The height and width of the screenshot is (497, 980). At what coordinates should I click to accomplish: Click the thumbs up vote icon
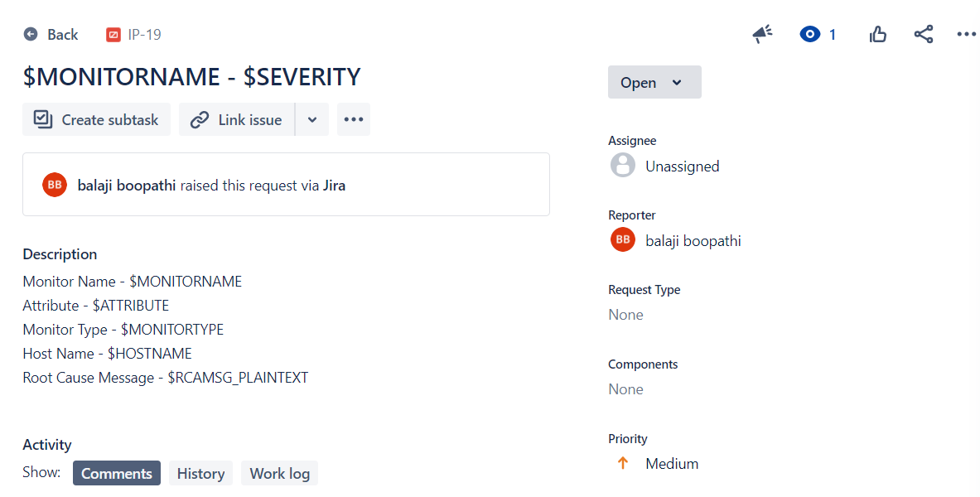pos(878,34)
